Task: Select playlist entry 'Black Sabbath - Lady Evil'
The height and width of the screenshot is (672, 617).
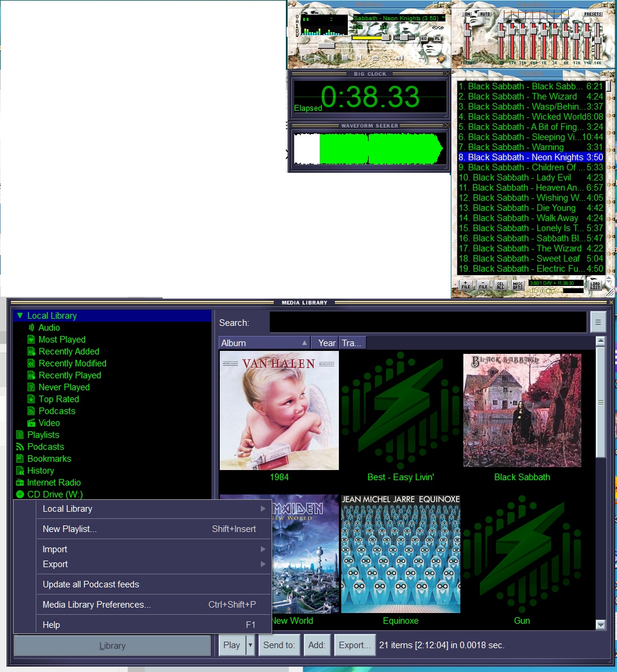Action: pyautogui.click(x=531, y=178)
